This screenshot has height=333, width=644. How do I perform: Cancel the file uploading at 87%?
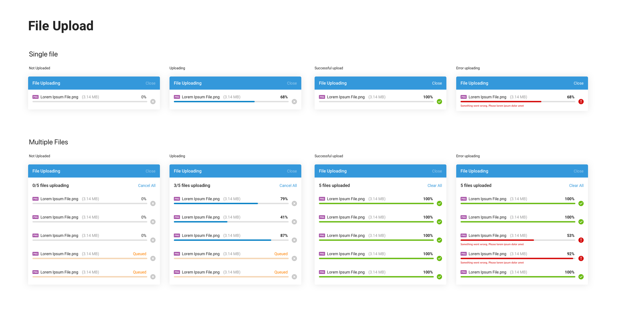[x=294, y=240]
